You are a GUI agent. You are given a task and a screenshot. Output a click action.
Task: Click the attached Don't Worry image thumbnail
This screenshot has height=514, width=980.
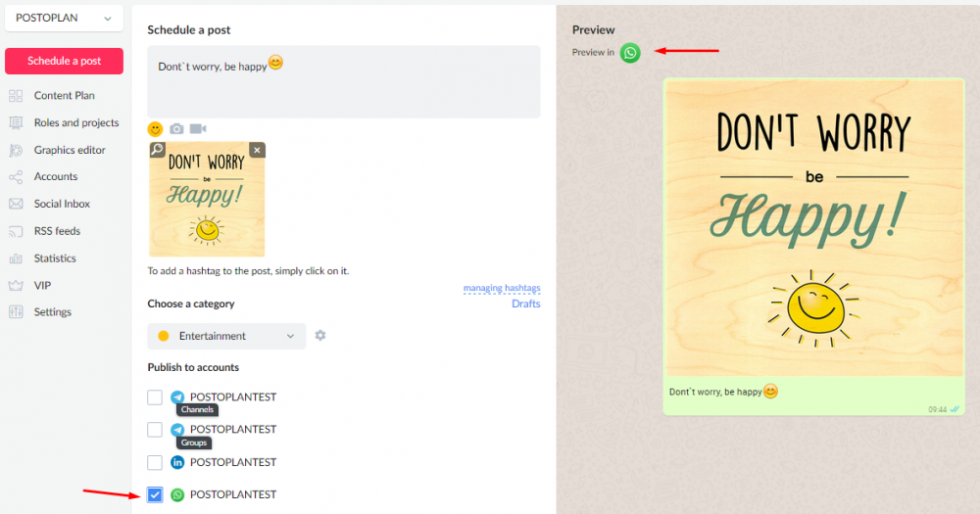(x=207, y=199)
